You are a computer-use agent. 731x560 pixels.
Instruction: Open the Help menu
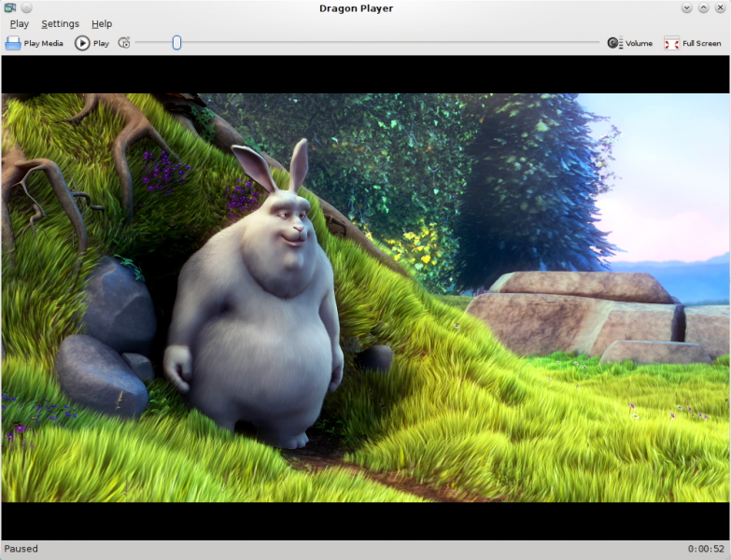click(102, 24)
